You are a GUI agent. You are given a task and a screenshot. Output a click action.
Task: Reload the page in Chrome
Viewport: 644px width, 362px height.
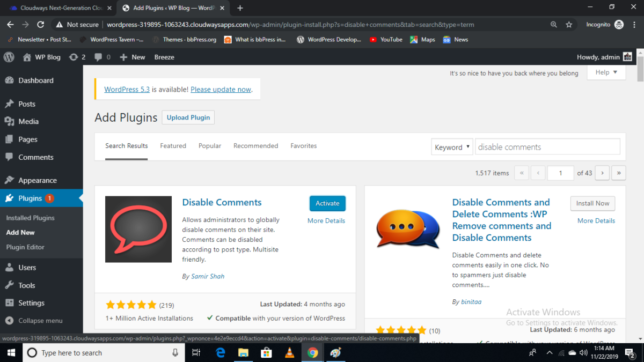[x=40, y=25]
